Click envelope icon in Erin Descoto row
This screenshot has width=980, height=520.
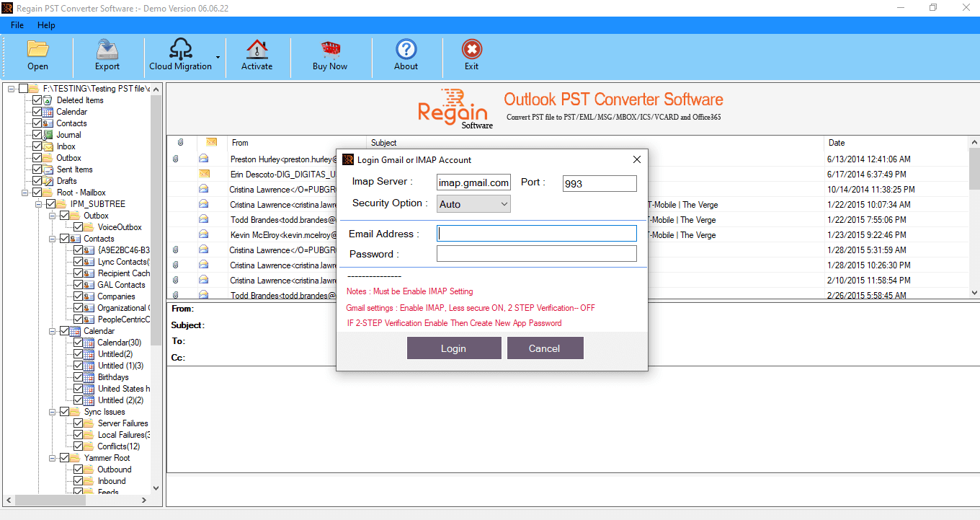[204, 174]
